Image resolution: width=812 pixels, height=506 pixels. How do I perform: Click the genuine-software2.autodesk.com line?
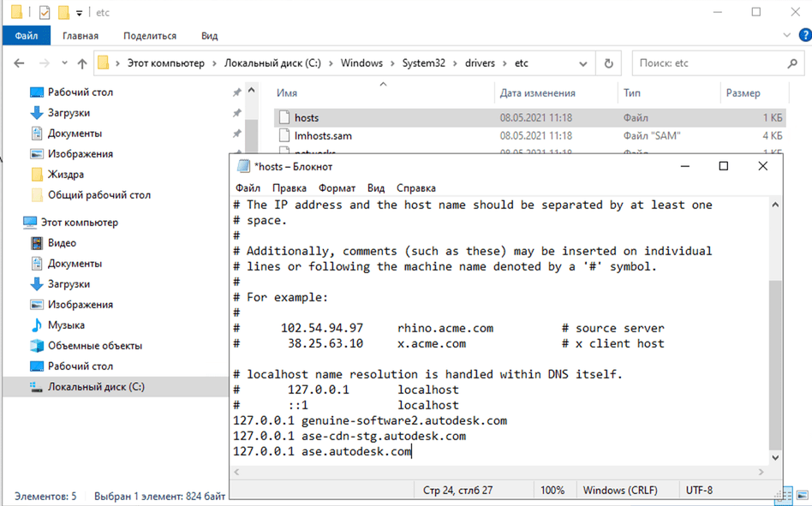(370, 420)
